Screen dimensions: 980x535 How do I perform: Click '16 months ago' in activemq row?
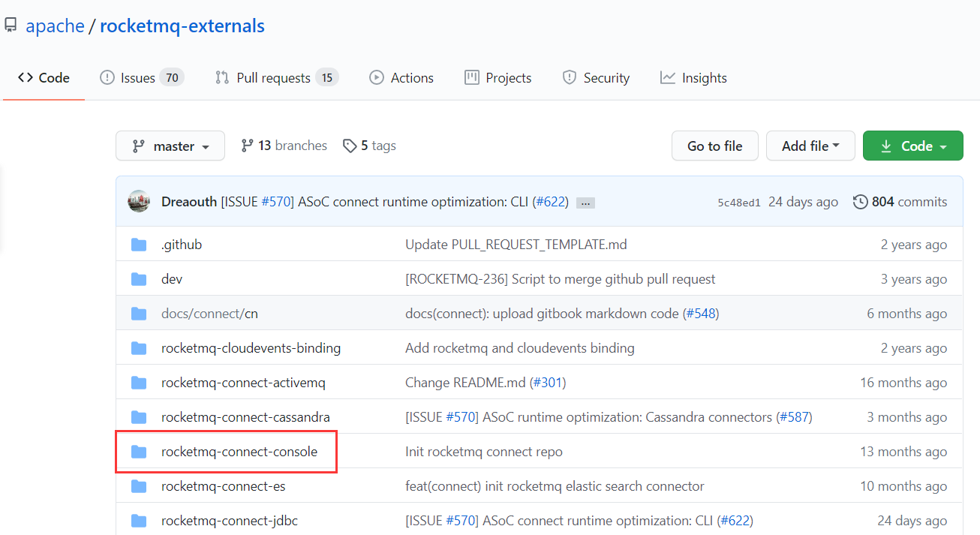[x=903, y=383]
